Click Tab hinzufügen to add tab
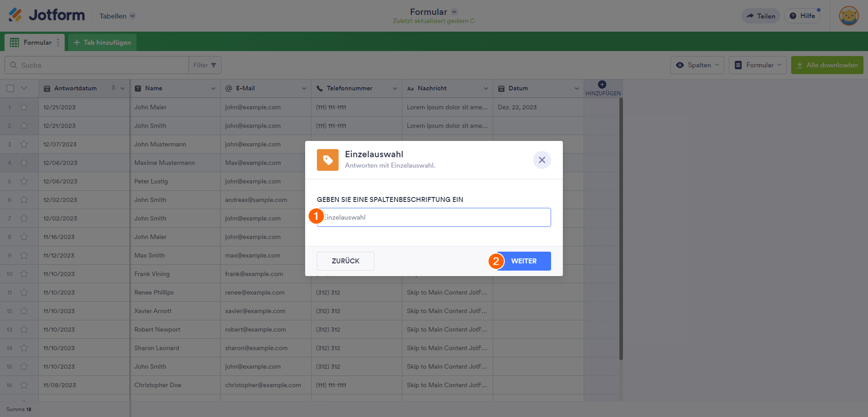This screenshot has width=868, height=417. point(102,42)
